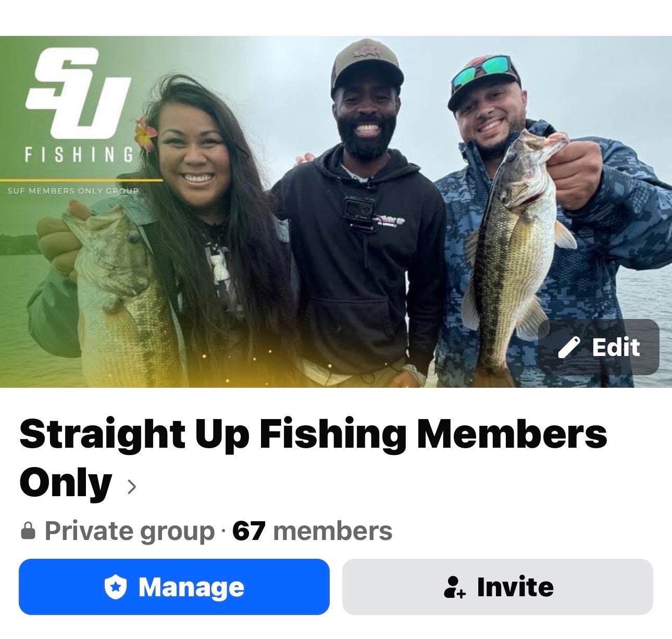This screenshot has height=639, width=672.
Task: Click the pencil icon on Edit
Action: click(x=569, y=347)
